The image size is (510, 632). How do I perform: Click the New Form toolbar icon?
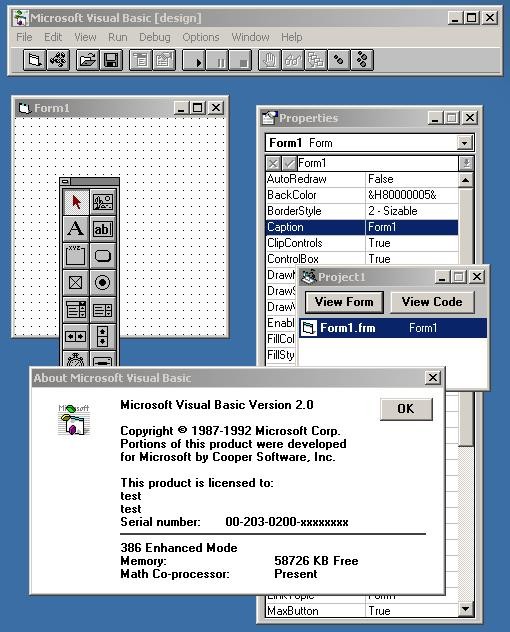pyautogui.click(x=34, y=60)
